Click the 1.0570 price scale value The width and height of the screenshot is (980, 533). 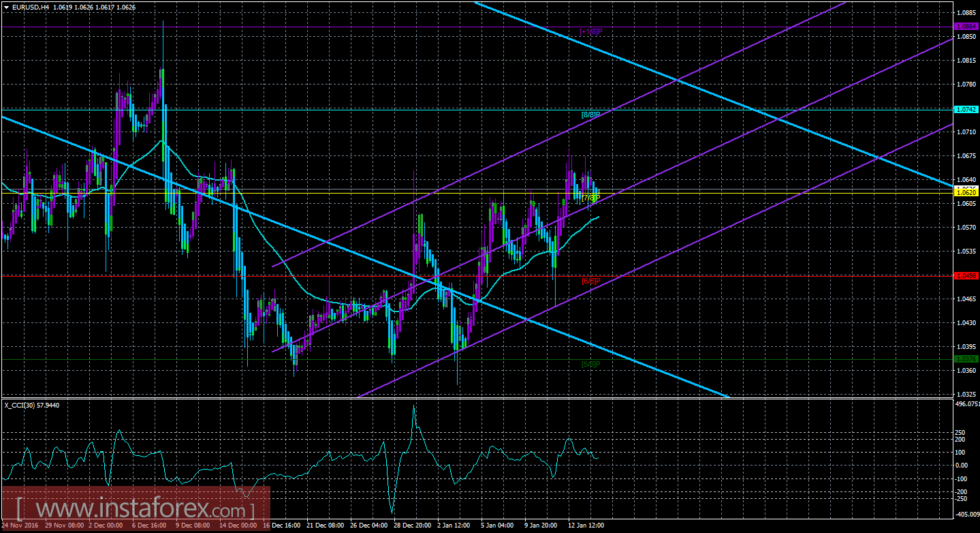[x=967, y=228]
